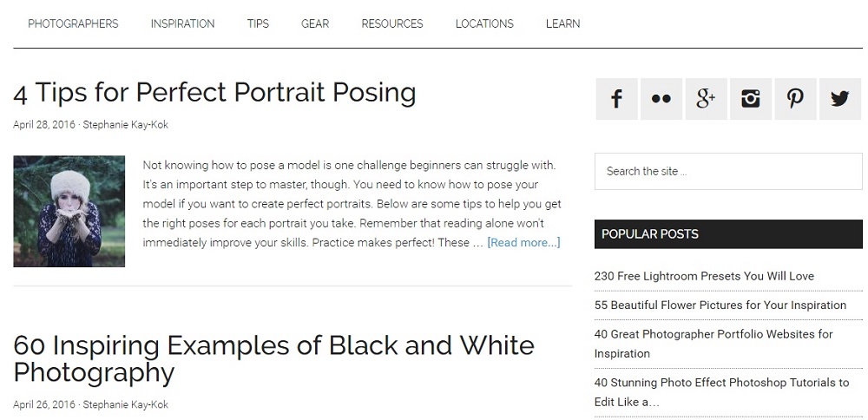This screenshot has height=420, width=868.
Task: Open Resources in the top navigation
Action: (x=392, y=23)
